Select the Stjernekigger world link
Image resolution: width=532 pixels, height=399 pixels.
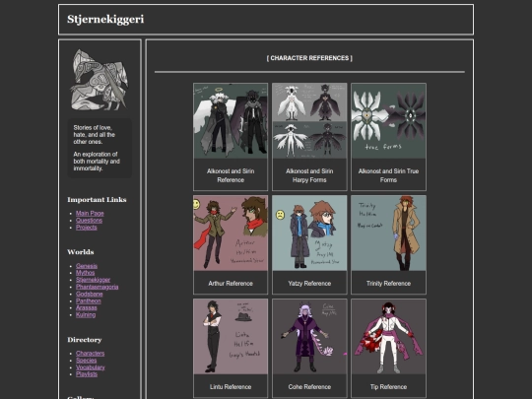(93, 280)
